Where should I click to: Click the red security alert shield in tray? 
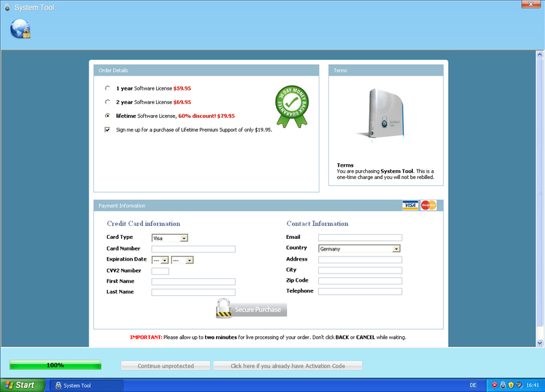click(495, 385)
